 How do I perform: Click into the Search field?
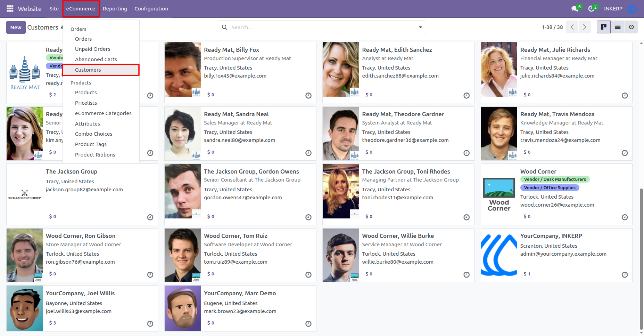(322, 27)
